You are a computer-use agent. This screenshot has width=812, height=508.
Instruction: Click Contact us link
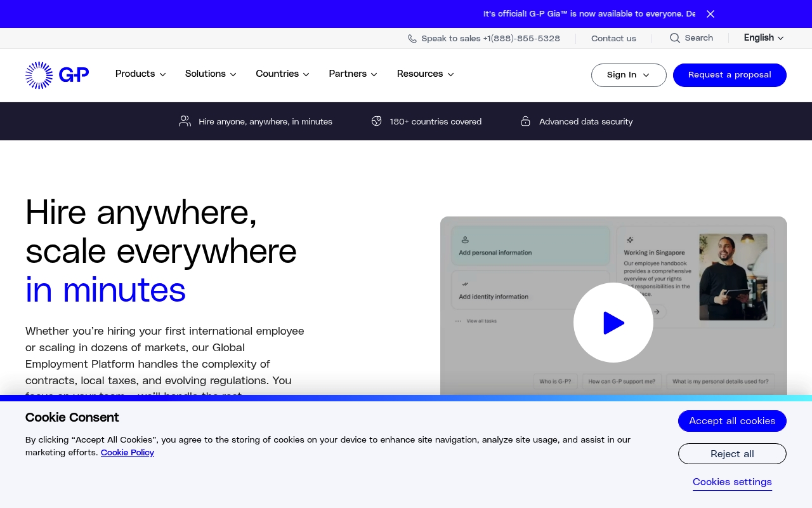coord(613,39)
